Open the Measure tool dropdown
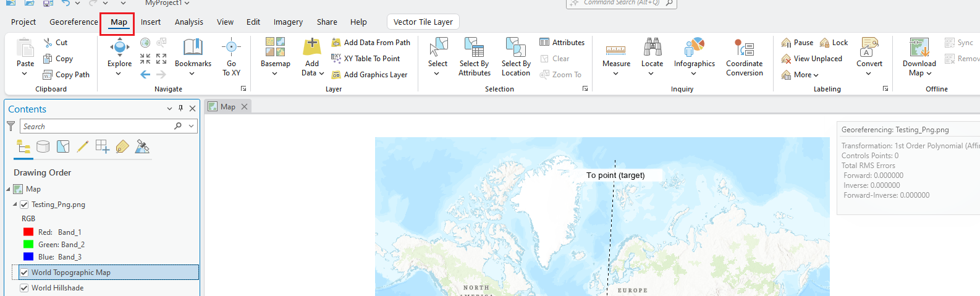This screenshot has width=980, height=296. pos(616,74)
